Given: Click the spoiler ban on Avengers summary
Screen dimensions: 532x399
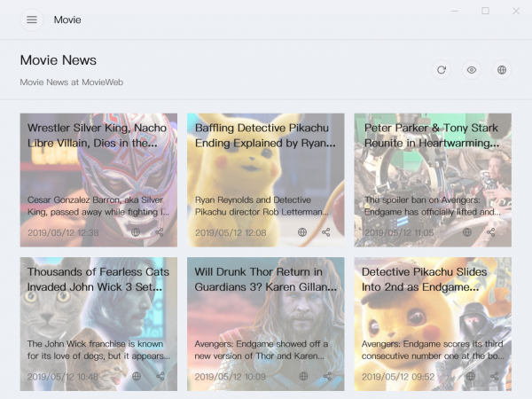Looking at the screenshot, I should click(x=433, y=206).
